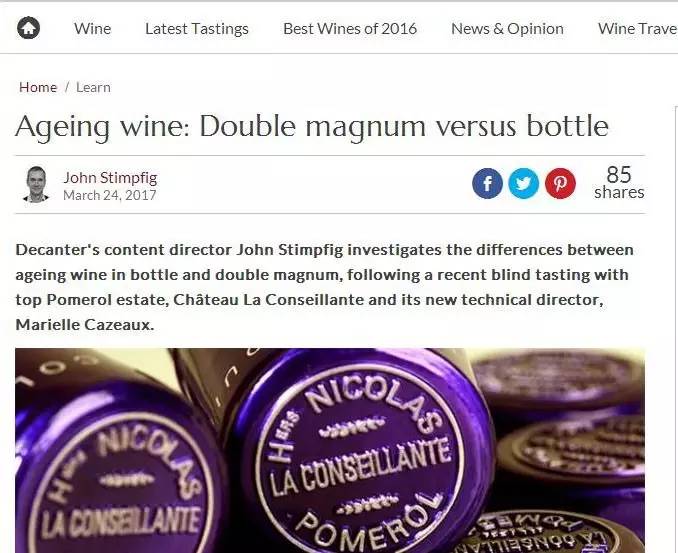678x553 pixels.
Task: Click the author's portrait photo
Action: point(36,184)
